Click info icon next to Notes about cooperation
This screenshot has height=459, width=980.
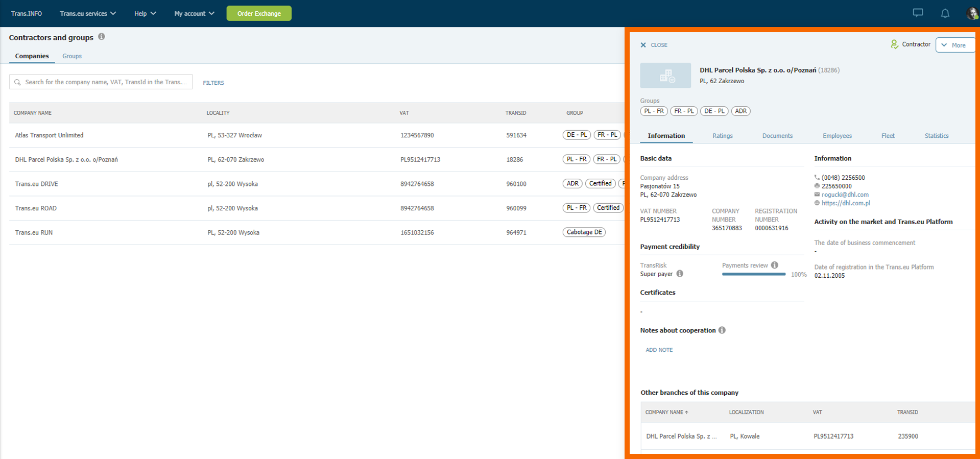(722, 330)
